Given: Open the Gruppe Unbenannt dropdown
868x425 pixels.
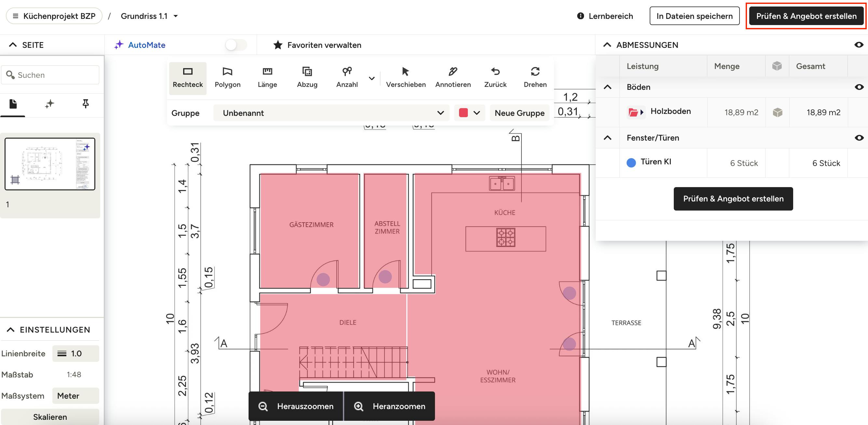Looking at the screenshot, I should pos(331,113).
